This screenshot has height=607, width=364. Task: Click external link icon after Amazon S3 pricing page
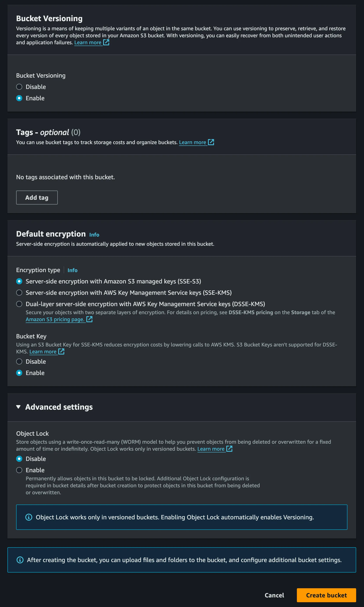coord(89,319)
